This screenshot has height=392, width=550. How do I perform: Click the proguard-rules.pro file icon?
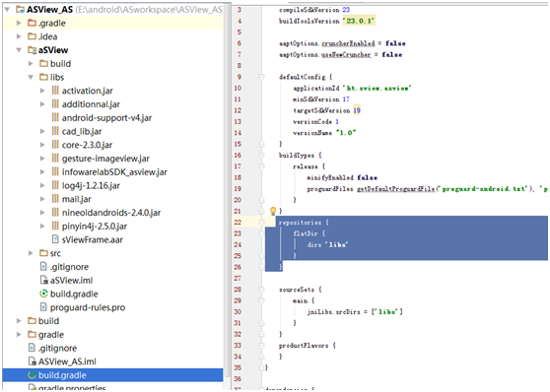click(x=43, y=307)
